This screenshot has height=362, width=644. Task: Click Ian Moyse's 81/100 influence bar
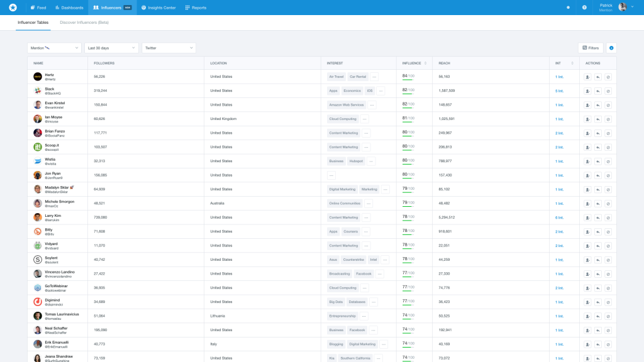[x=408, y=119]
